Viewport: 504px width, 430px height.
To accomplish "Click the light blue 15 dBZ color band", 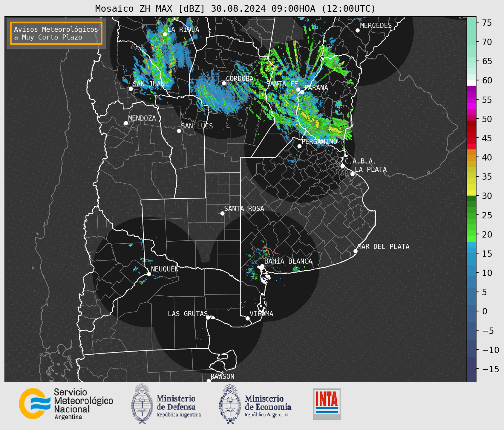I will [x=471, y=254].
